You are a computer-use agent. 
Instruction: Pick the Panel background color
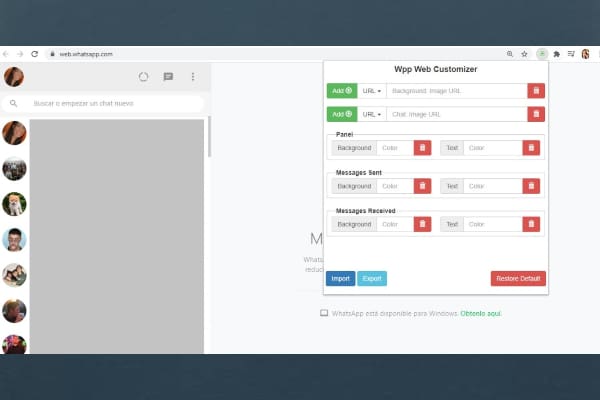(x=395, y=148)
